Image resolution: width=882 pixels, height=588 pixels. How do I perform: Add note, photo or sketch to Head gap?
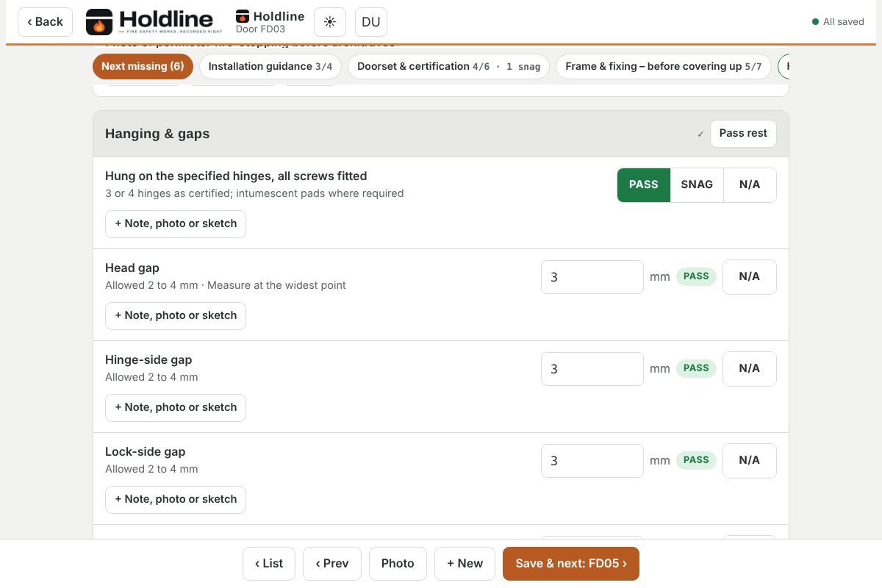click(176, 316)
